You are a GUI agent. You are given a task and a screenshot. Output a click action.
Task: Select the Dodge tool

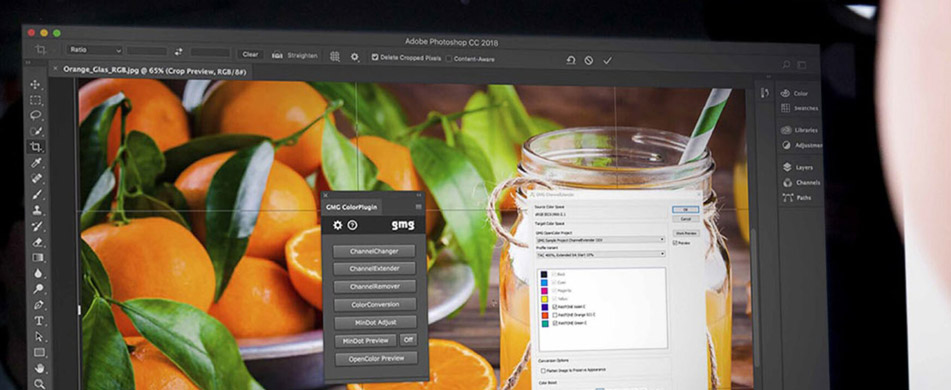[38, 289]
